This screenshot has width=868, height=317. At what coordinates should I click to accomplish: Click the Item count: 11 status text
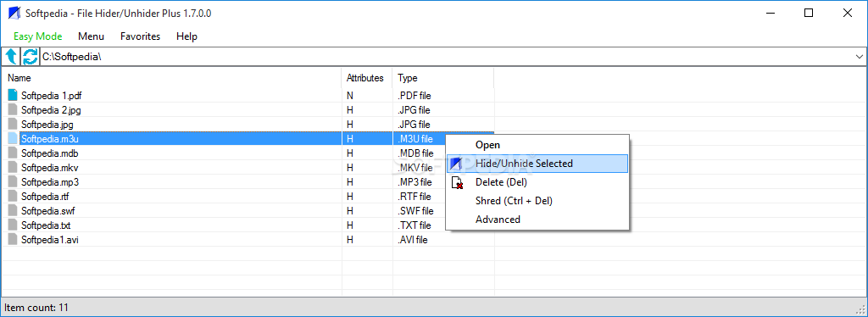pyautogui.click(x=36, y=307)
